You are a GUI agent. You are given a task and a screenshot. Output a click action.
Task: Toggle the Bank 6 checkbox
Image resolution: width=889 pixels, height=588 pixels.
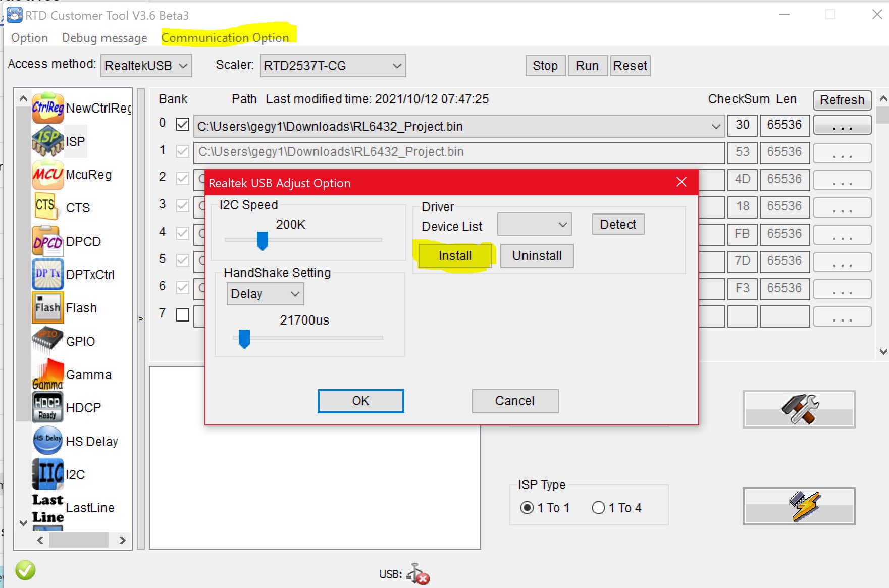(x=183, y=288)
